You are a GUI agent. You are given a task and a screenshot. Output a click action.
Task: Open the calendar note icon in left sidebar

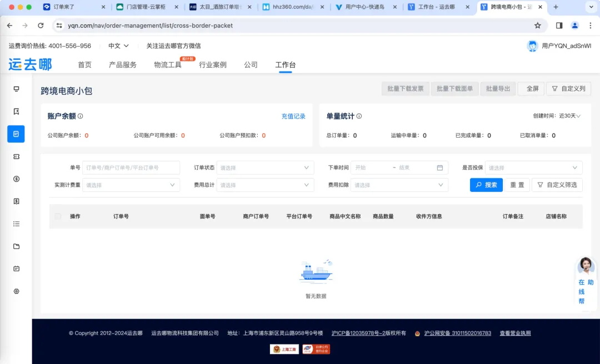click(16, 269)
